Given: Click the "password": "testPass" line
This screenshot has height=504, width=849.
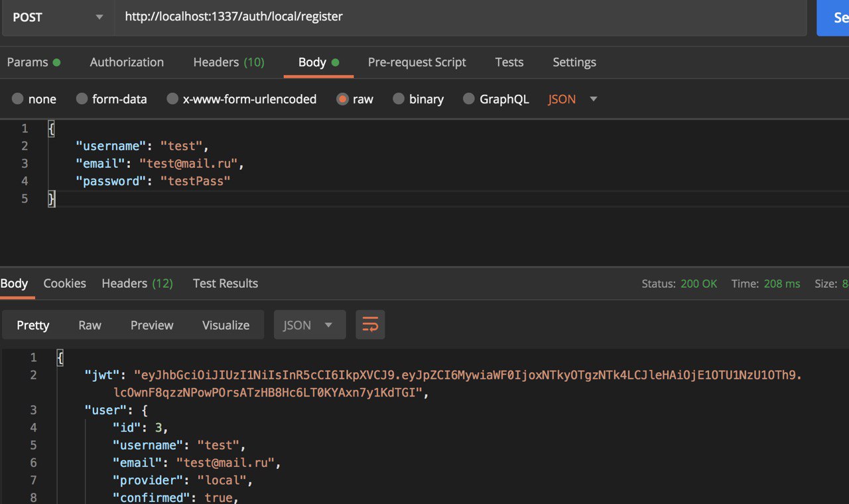Looking at the screenshot, I should point(153,181).
